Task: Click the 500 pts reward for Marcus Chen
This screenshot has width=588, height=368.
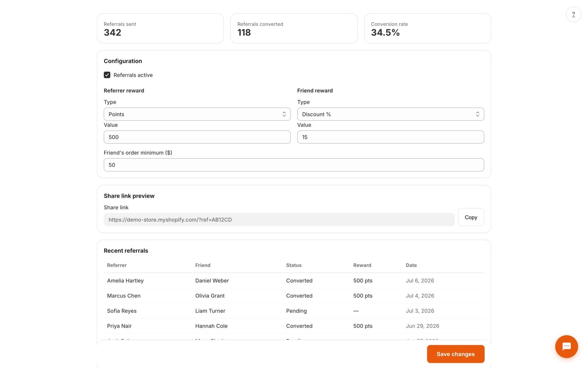Action: pos(363,296)
